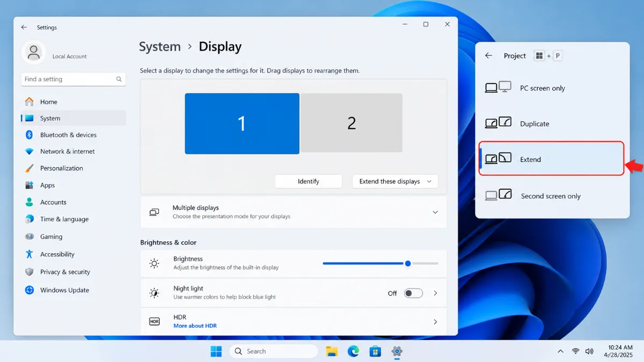Select PC screen only projection mode

click(x=552, y=88)
